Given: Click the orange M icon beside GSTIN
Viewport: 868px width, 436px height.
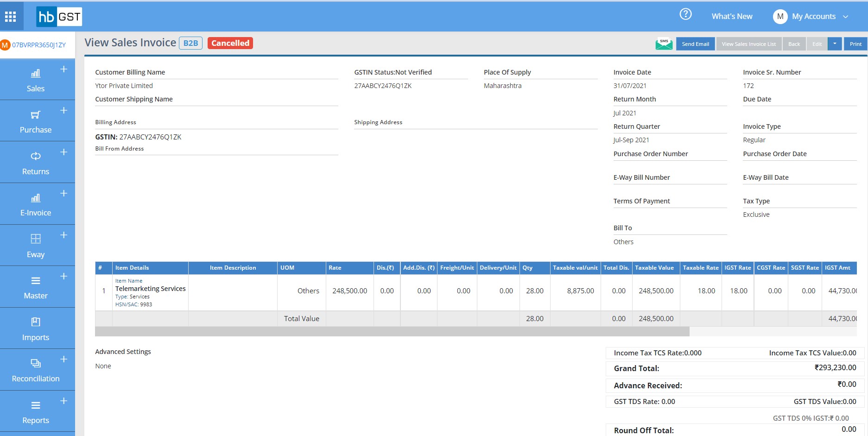Looking at the screenshot, I should pyautogui.click(x=5, y=45).
